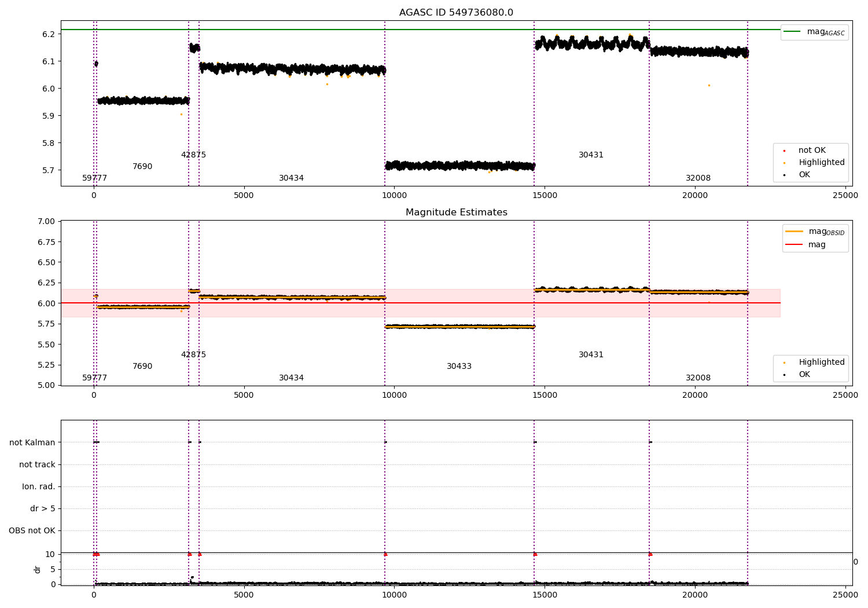Click the 'not Kalman' axis label
The height and width of the screenshot is (608, 868).
pyautogui.click(x=32, y=442)
